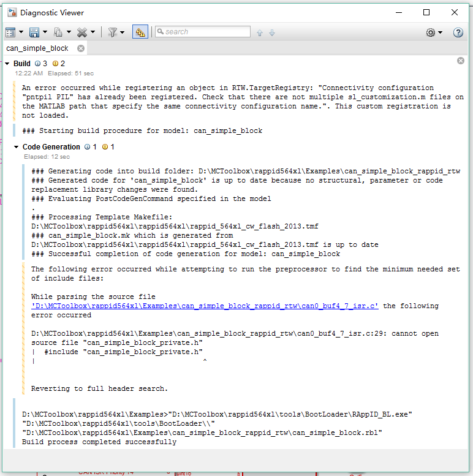This screenshot has width=473, height=476.
Task: Open the report view options icon
Action: [10, 32]
